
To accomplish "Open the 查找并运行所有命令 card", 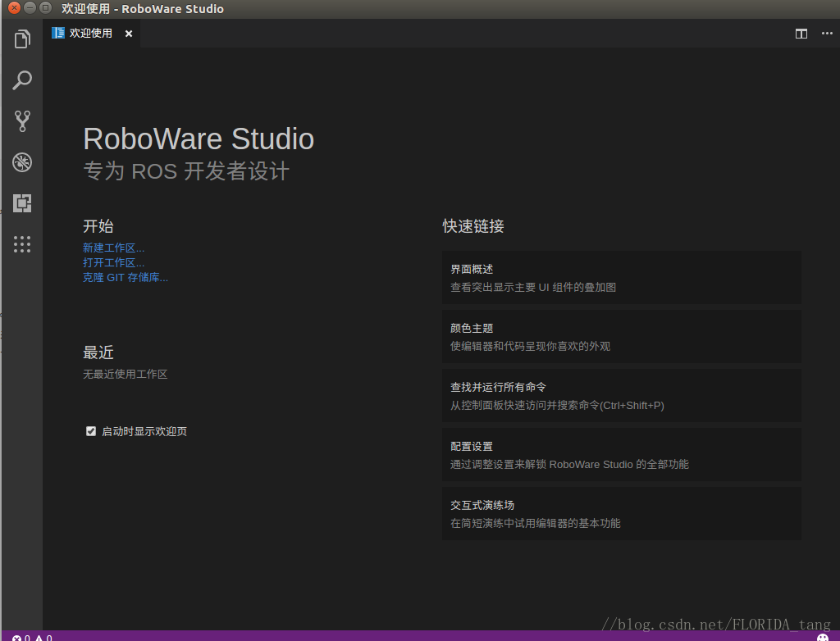I will pos(622,395).
